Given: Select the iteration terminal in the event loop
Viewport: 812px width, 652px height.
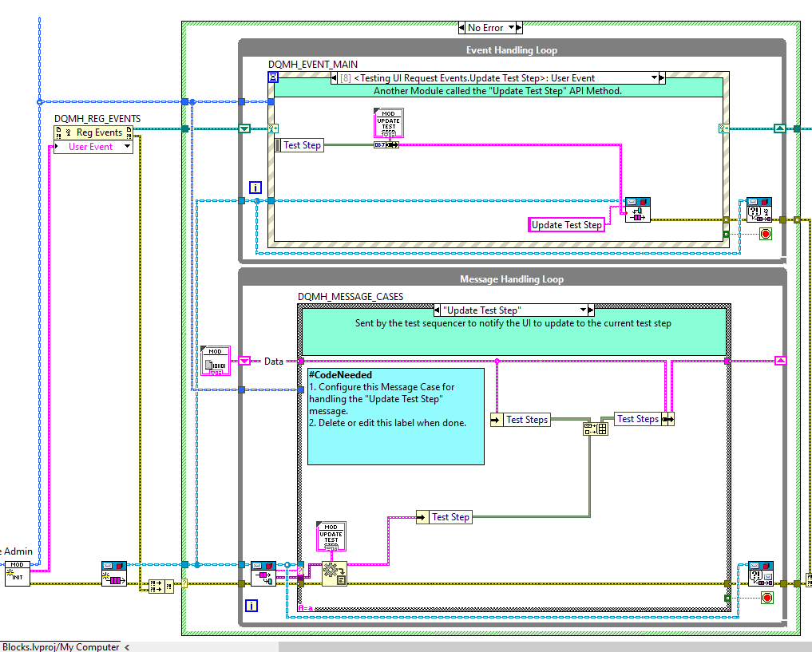Looking at the screenshot, I should pyautogui.click(x=255, y=188).
